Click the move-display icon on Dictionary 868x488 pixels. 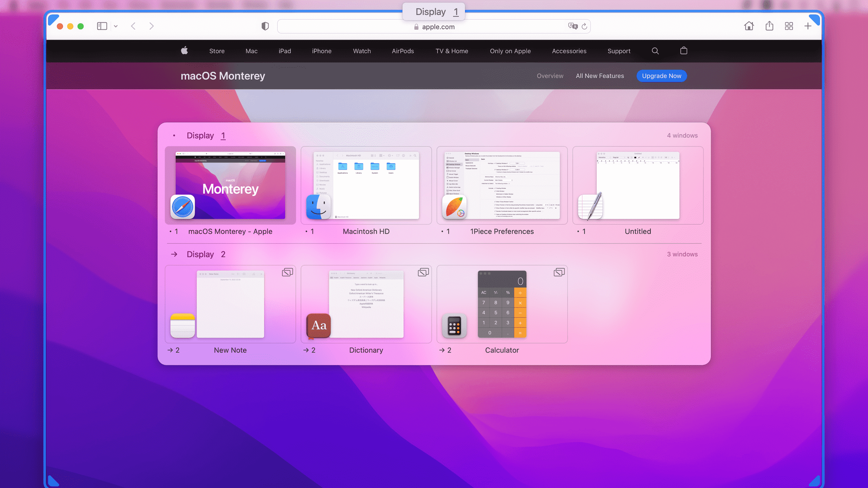(423, 272)
